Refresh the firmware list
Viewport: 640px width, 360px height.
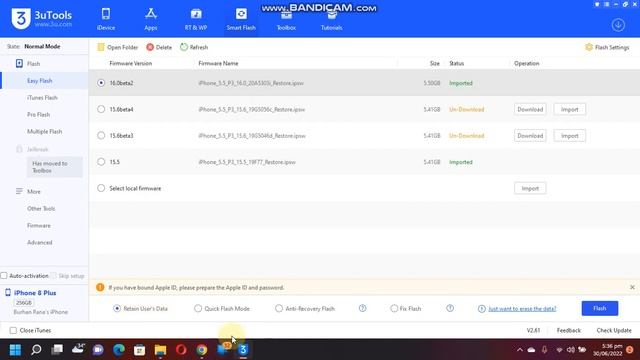(x=194, y=47)
